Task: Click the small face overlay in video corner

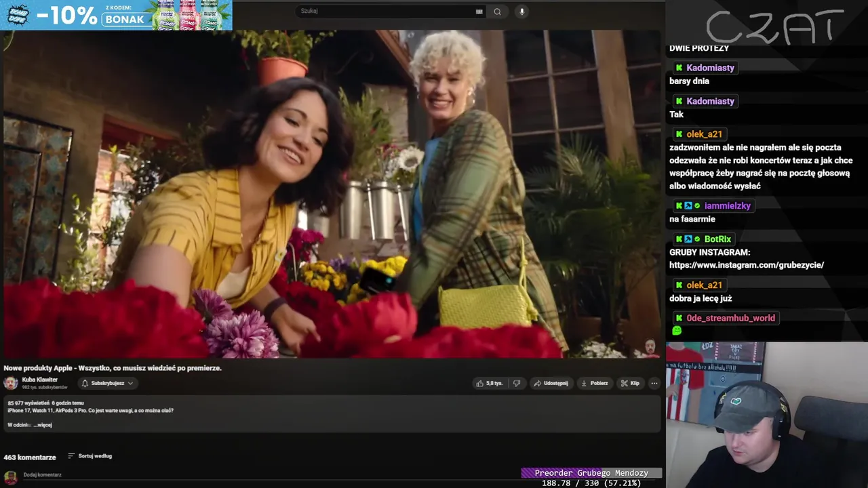Action: click(650, 348)
